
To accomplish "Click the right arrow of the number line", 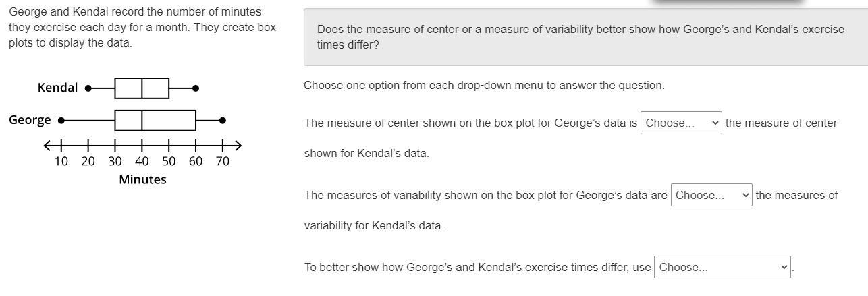I will pos(236,145).
